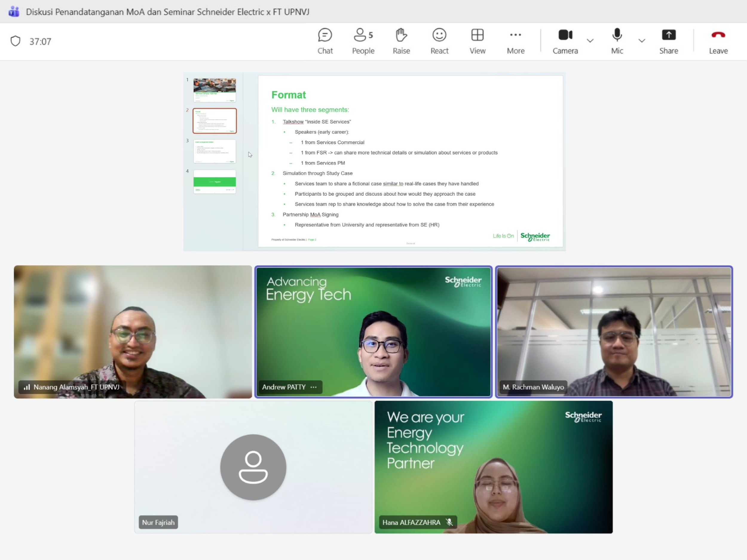Viewport: 747px width, 560px height.
Task: Show the People participants list
Action: tap(363, 41)
